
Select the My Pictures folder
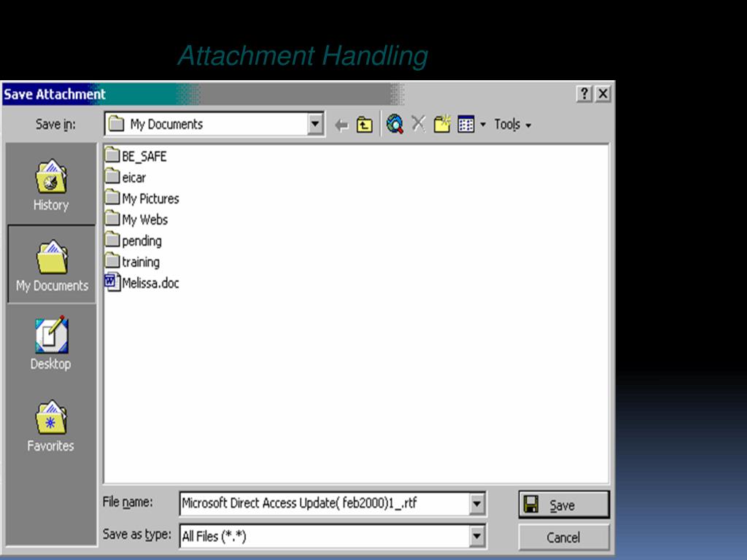(x=142, y=198)
